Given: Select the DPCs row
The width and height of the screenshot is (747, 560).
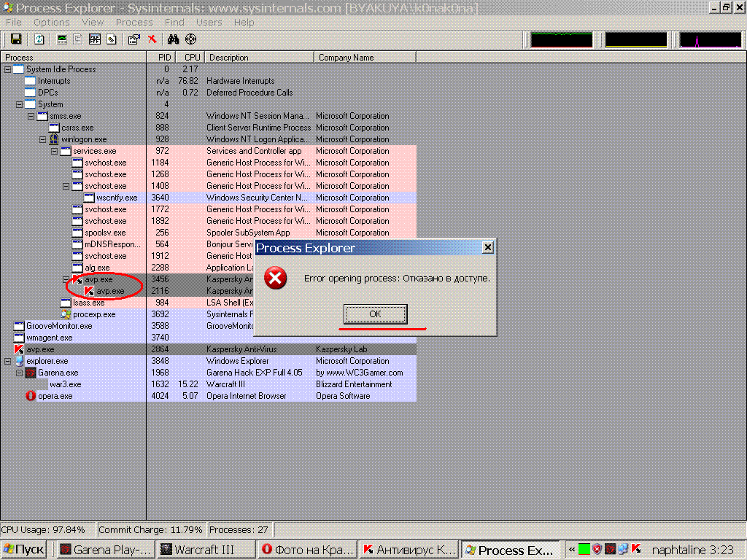Looking at the screenshot, I should [208, 93].
